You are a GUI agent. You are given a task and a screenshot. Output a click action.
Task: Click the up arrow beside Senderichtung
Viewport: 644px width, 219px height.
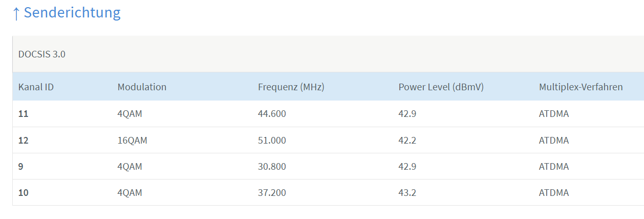coord(16,13)
